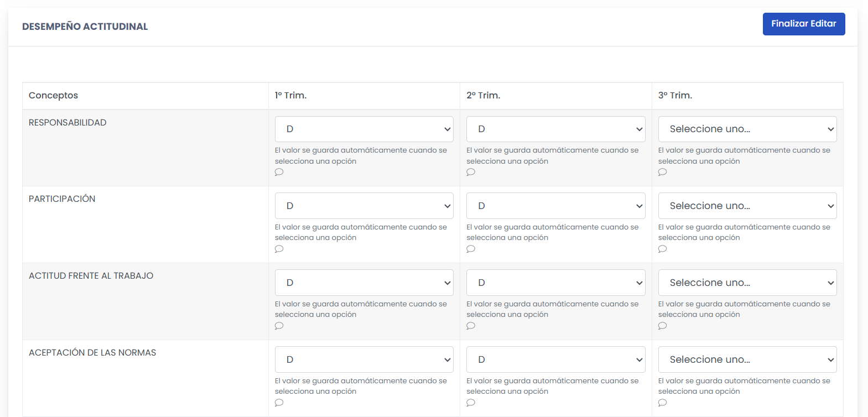This screenshot has height=417, width=868.
Task: Expand PARTICIPACIÓN 2º Trim. grade dropdown
Action: 555,206
